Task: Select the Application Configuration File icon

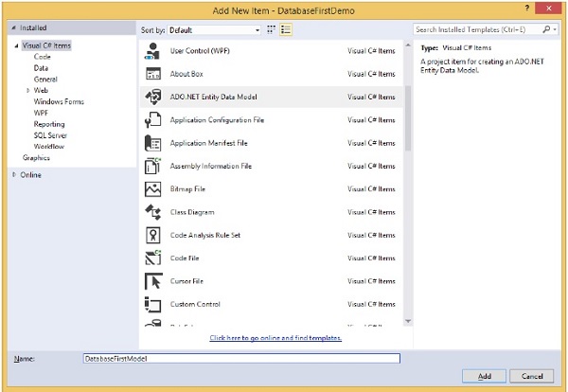Action: (x=152, y=120)
